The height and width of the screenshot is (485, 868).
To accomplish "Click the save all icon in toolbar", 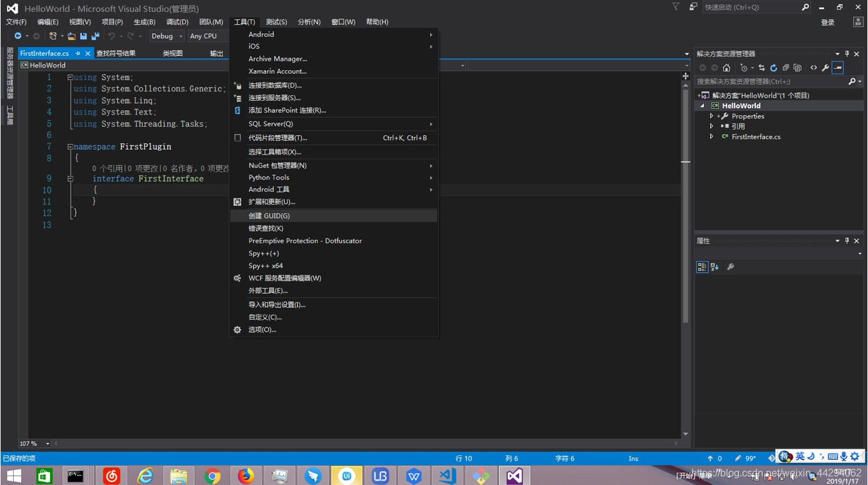I will pyautogui.click(x=95, y=36).
